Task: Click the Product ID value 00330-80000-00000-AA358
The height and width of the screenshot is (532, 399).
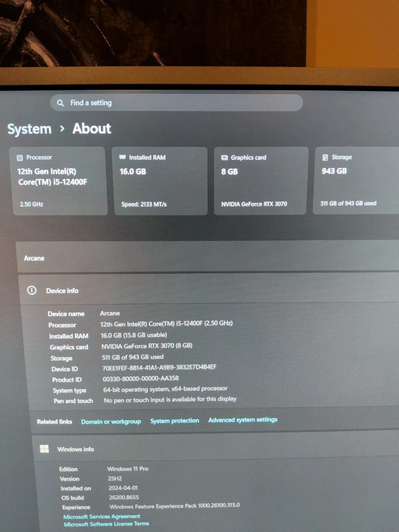Action: coord(141,378)
